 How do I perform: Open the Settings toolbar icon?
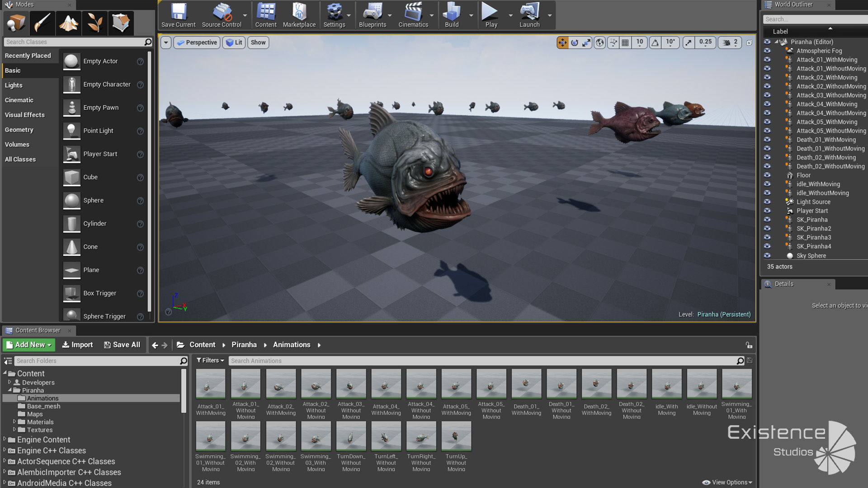pos(334,15)
